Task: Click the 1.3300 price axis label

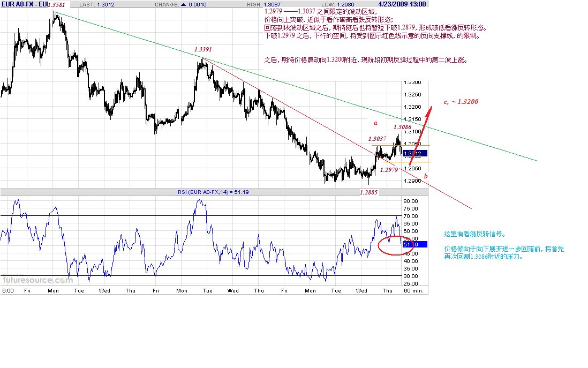Action: 412,82
